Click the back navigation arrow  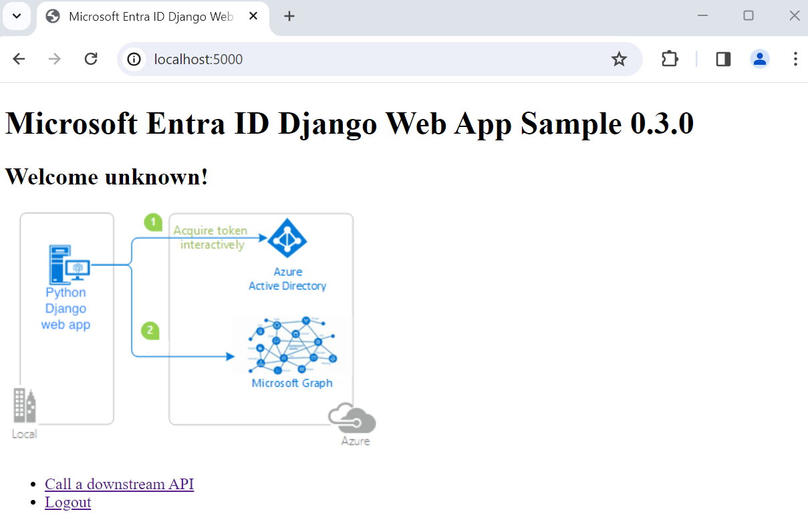coord(19,59)
